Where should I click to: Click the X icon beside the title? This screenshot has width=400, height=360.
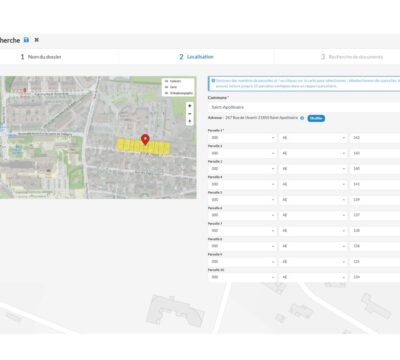[37, 40]
